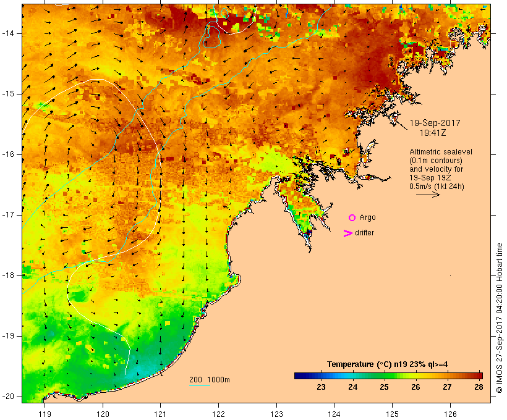Click the colorbar tick label '26'
The image size is (507, 420).
pyautogui.click(x=416, y=387)
